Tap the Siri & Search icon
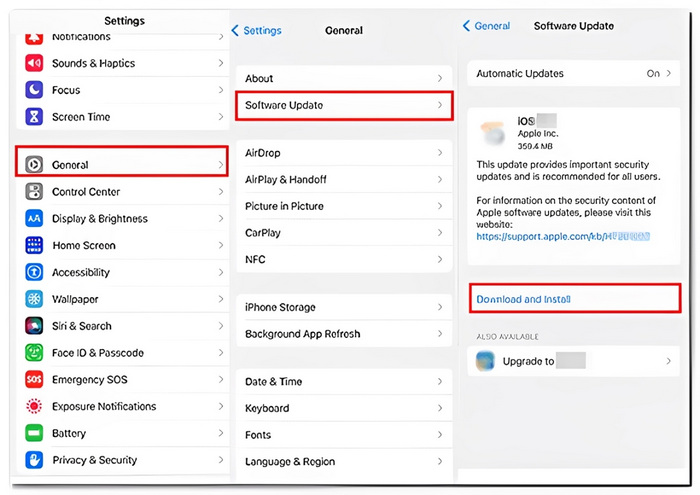The width and height of the screenshot is (700, 495). [34, 326]
